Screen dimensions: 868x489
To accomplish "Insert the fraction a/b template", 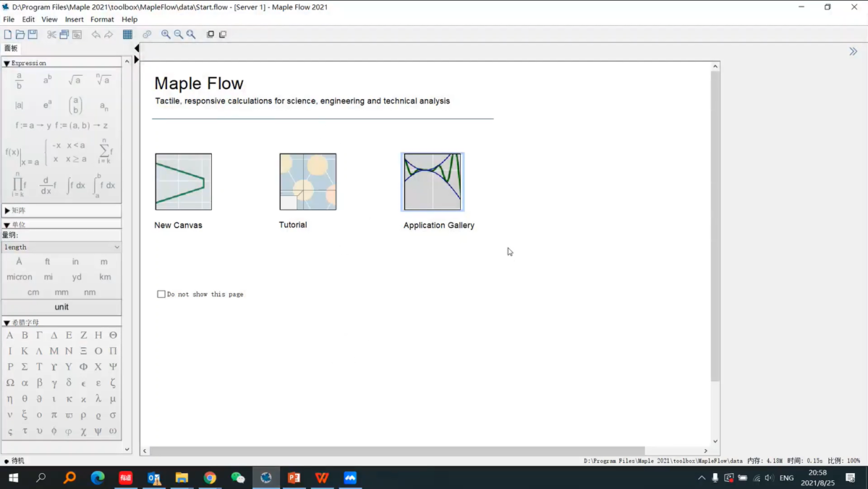I will (19, 80).
